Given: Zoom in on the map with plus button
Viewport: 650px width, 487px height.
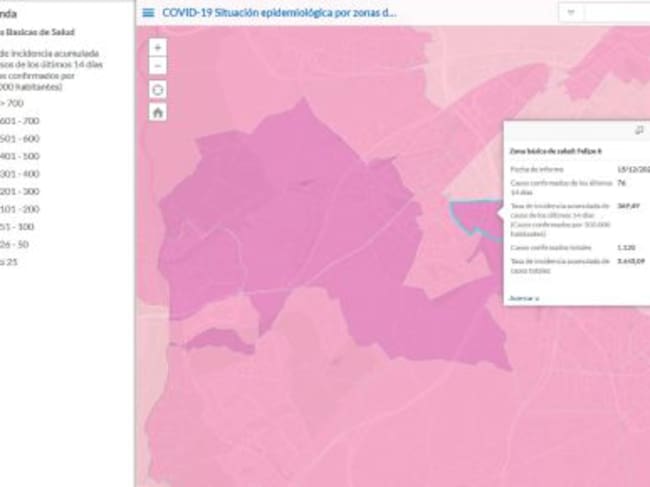Looking at the screenshot, I should [x=158, y=47].
